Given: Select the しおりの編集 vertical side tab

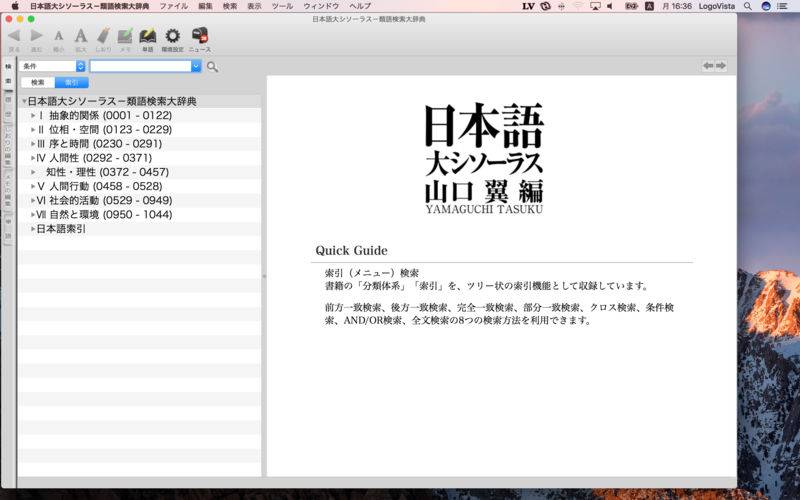Looking at the screenshot, I should (8, 146).
